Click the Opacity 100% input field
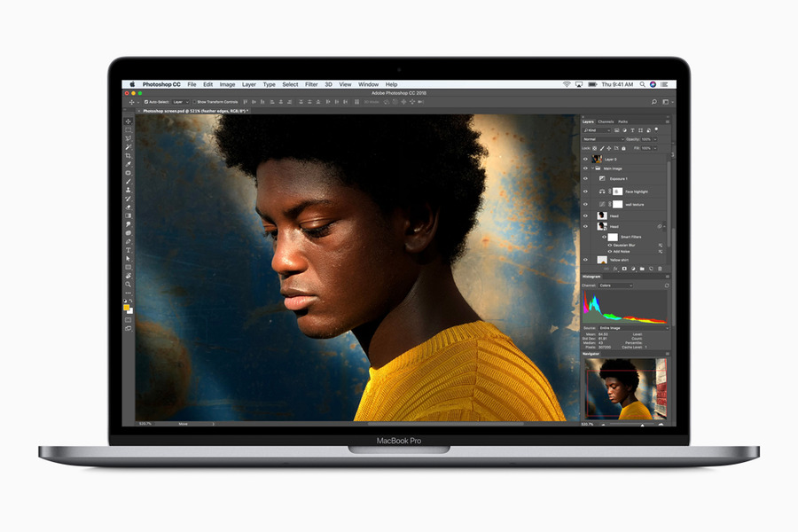The height and width of the screenshot is (532, 798). pos(646,139)
